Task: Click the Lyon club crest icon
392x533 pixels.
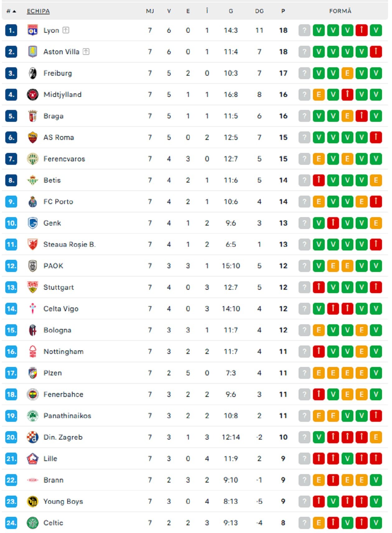Action: [x=33, y=30]
